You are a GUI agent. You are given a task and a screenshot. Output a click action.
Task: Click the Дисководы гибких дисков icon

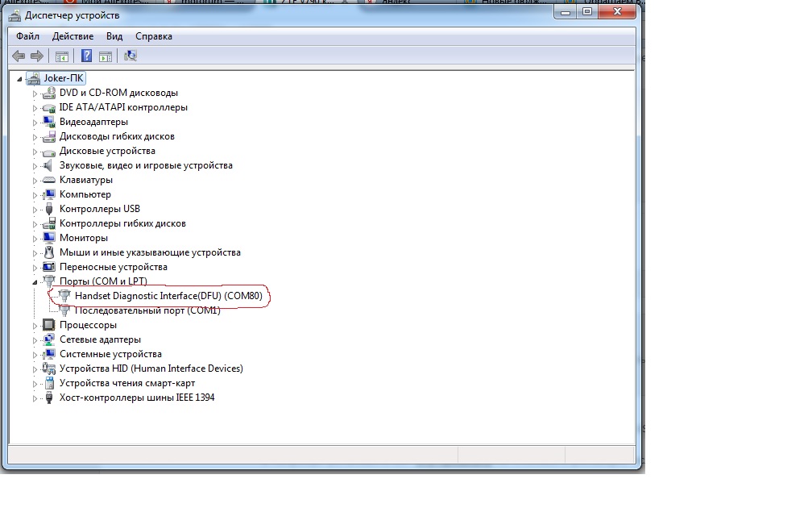coord(48,136)
